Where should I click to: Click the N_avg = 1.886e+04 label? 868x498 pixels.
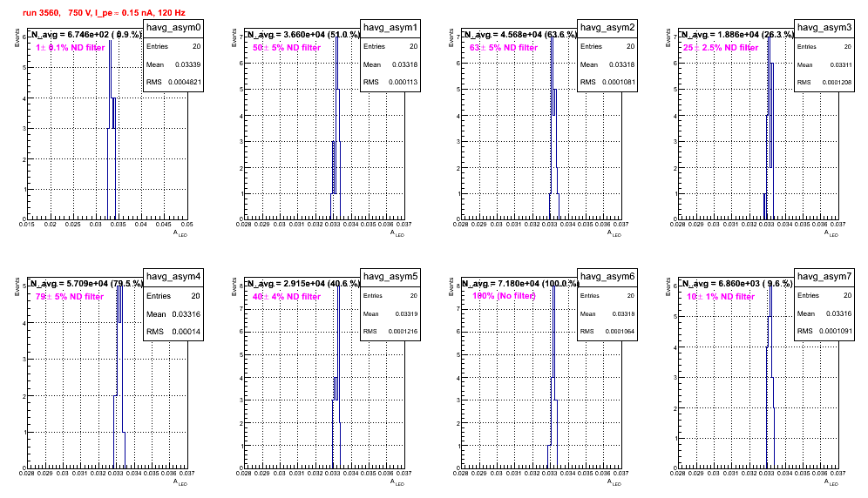(x=737, y=34)
